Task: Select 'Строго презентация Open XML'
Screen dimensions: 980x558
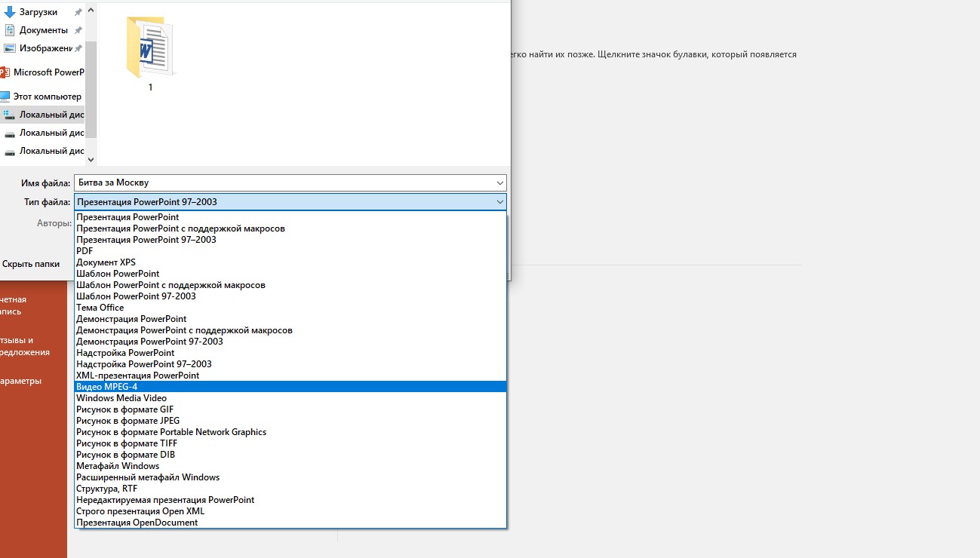Action: (x=290, y=511)
